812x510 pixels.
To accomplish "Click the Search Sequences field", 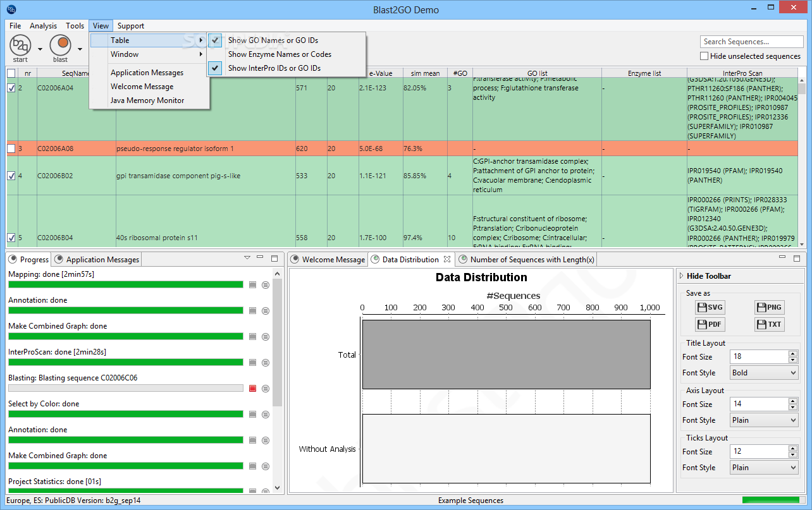I will coord(751,42).
